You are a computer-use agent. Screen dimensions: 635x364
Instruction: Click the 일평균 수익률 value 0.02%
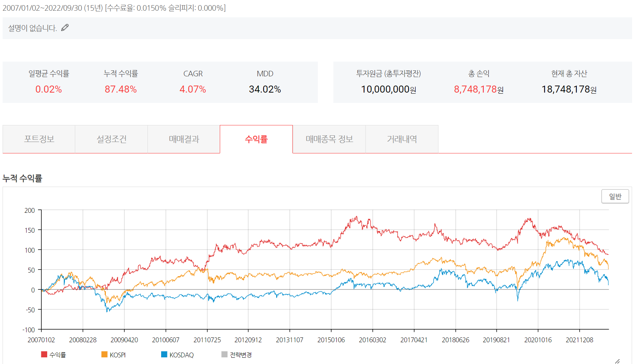click(x=49, y=89)
